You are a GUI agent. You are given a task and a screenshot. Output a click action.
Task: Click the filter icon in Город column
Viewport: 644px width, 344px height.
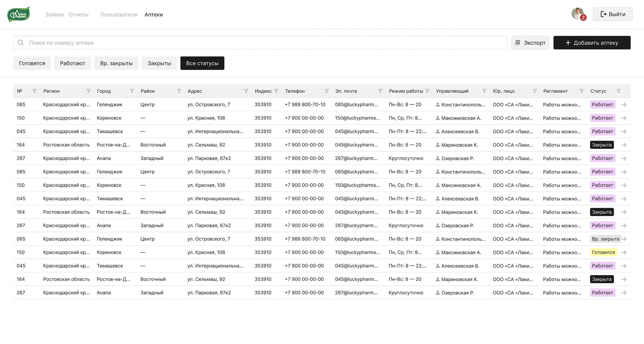point(132,91)
